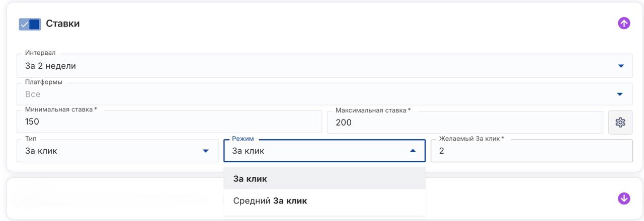The height and width of the screenshot is (221, 644).
Task: Toggle the Ставки section switch
Action: [30, 24]
